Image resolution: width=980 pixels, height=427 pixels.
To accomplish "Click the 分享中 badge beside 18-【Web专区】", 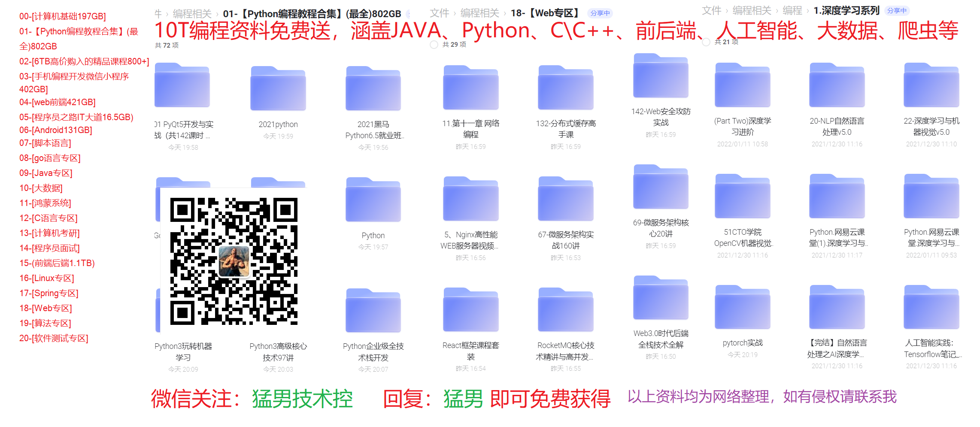I will pyautogui.click(x=600, y=13).
